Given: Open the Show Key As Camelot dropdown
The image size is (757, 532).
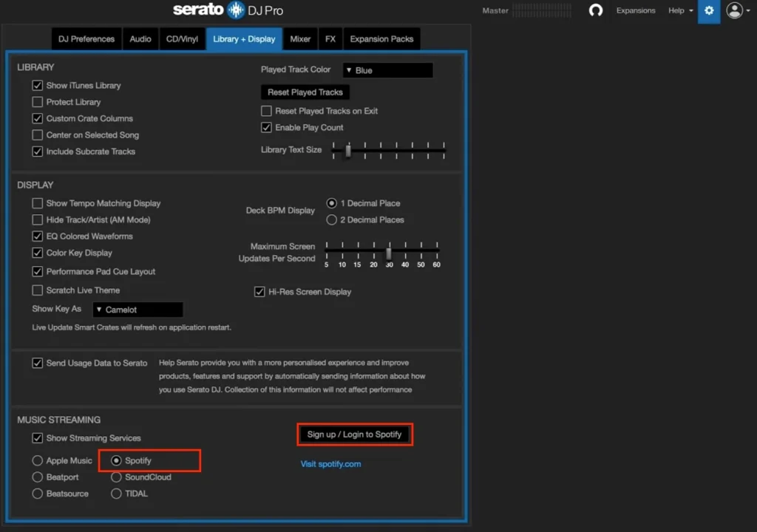Looking at the screenshot, I should pyautogui.click(x=138, y=309).
